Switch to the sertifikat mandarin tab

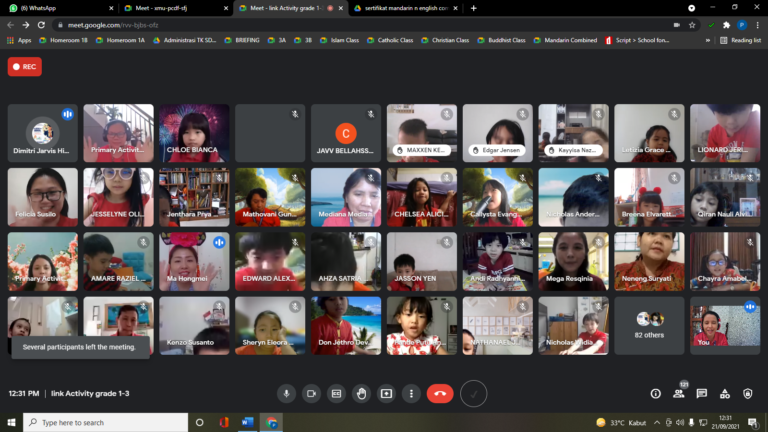click(405, 8)
